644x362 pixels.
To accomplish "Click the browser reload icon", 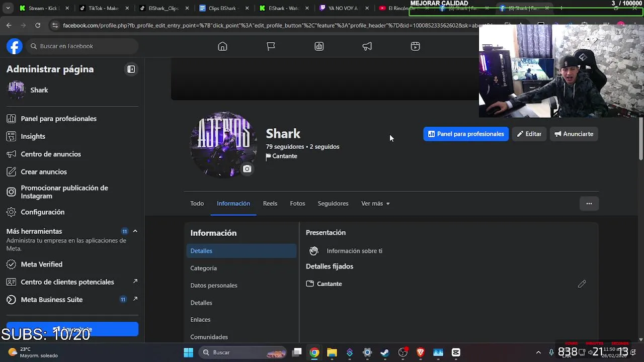I will [x=38, y=25].
